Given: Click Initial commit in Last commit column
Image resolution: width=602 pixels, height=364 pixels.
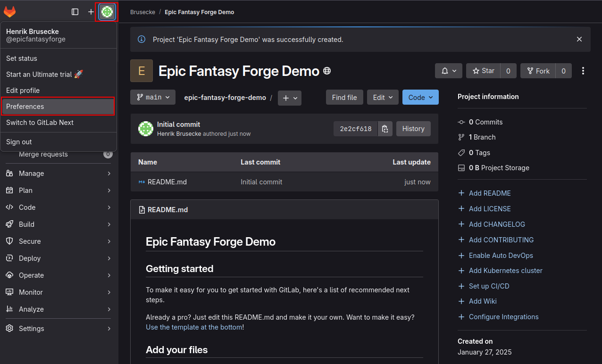Looking at the screenshot, I should click(x=261, y=182).
